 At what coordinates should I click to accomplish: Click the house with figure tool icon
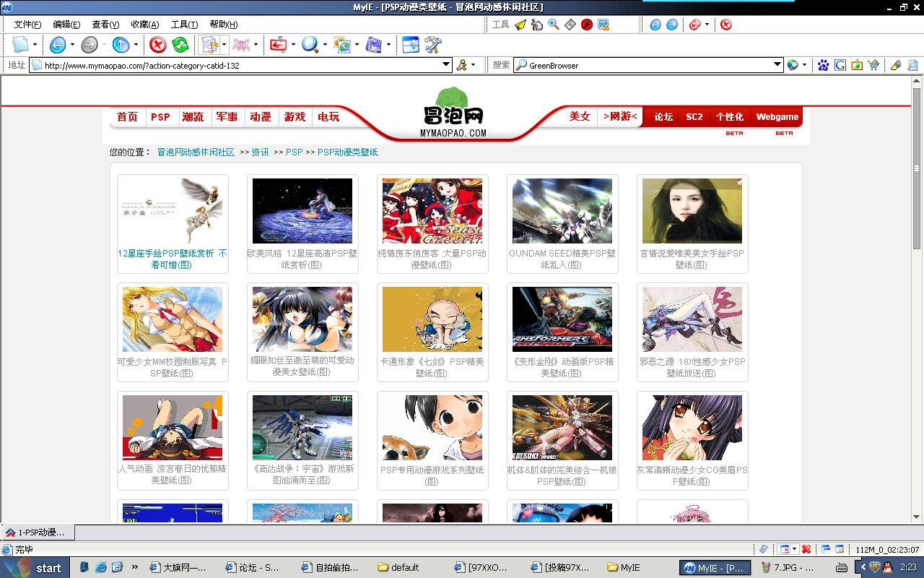point(536,25)
